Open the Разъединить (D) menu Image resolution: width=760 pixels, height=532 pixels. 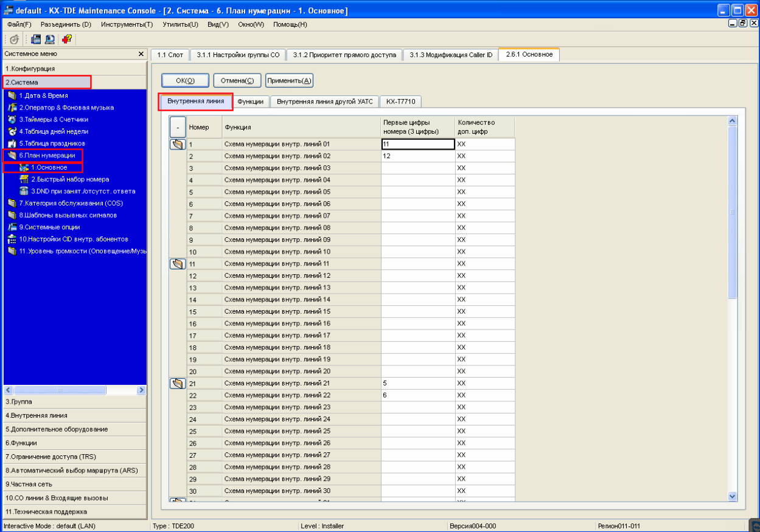tap(66, 24)
